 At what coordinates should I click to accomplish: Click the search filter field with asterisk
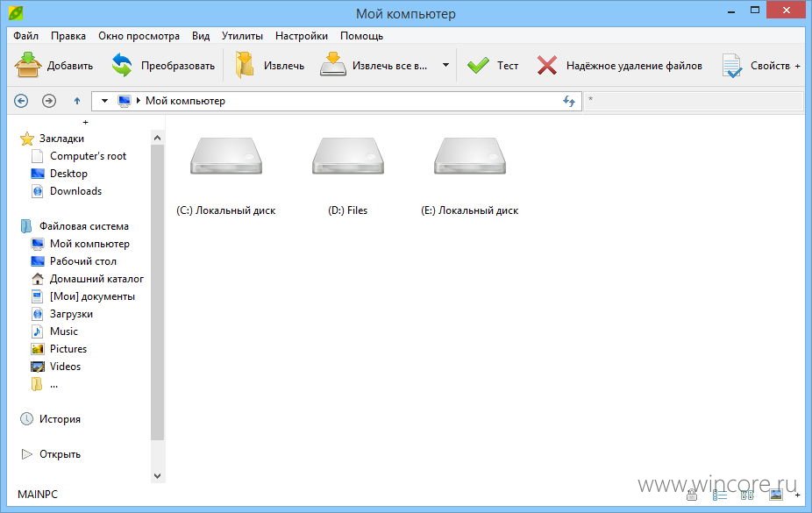[694, 101]
